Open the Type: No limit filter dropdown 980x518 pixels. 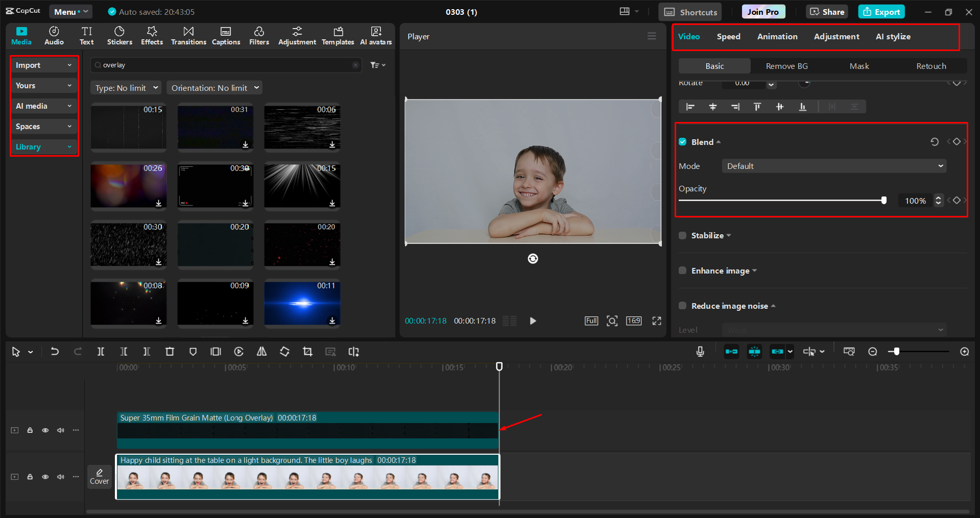pyautogui.click(x=125, y=87)
